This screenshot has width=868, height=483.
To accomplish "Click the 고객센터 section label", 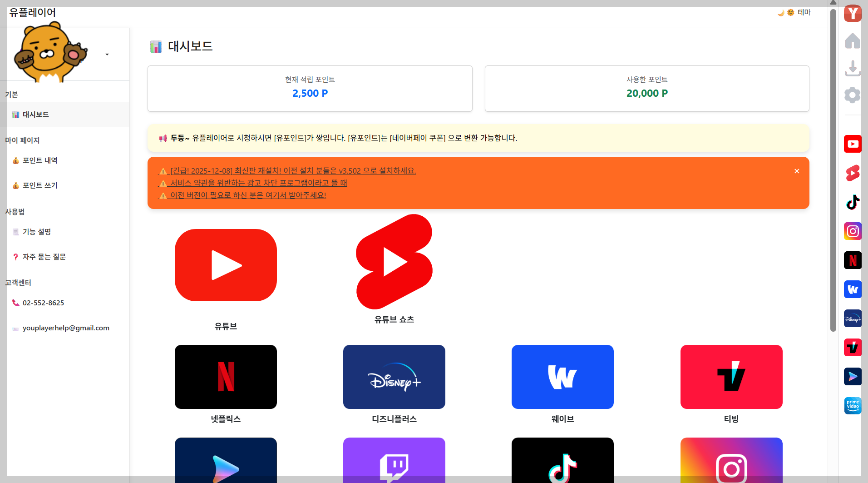I will (18, 283).
